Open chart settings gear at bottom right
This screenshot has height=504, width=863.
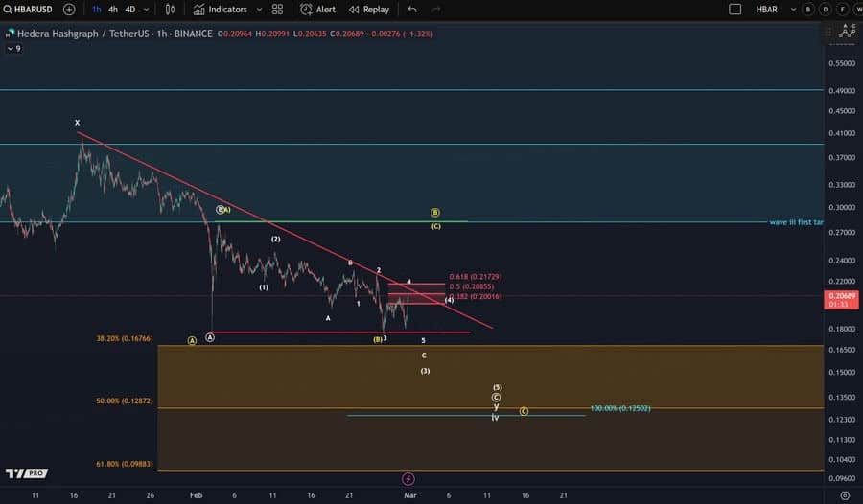(x=845, y=495)
